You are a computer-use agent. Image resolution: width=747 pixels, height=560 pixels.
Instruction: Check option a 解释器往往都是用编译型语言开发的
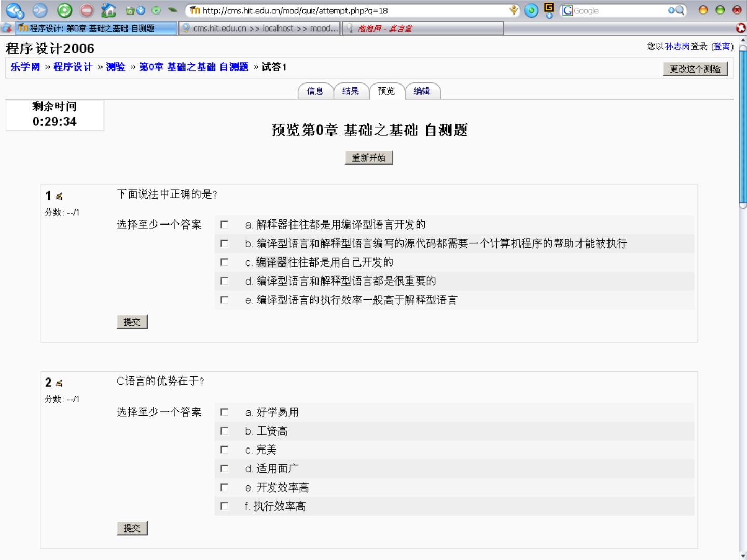tap(225, 225)
